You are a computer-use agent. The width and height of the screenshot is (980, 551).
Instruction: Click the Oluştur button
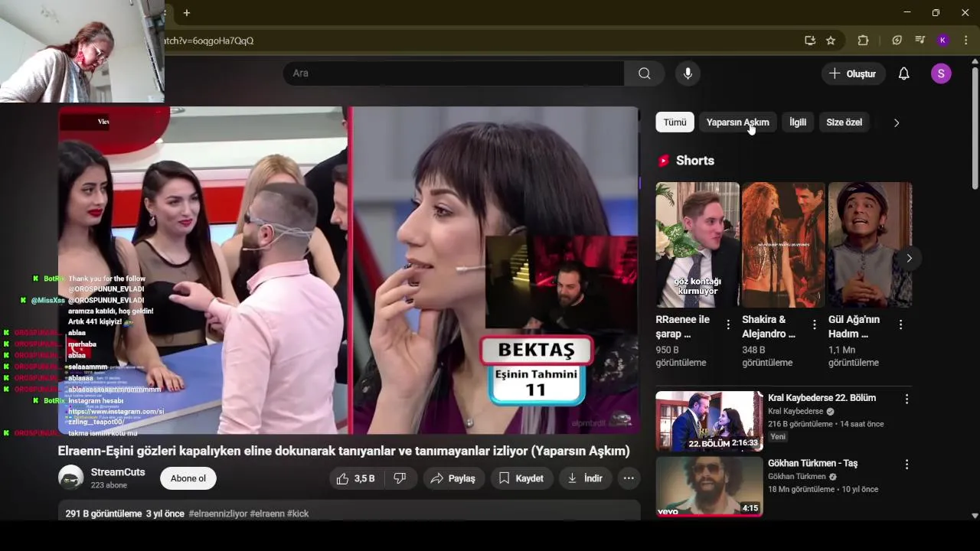[854, 73]
